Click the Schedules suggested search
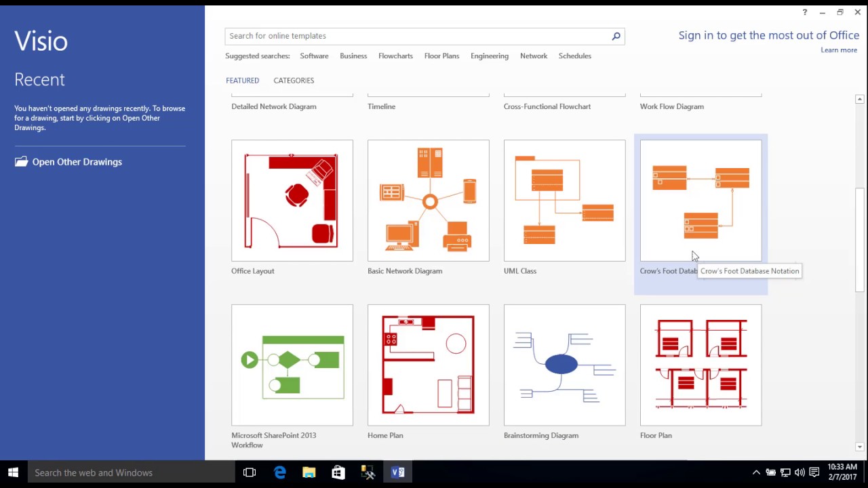The height and width of the screenshot is (488, 868). point(575,56)
